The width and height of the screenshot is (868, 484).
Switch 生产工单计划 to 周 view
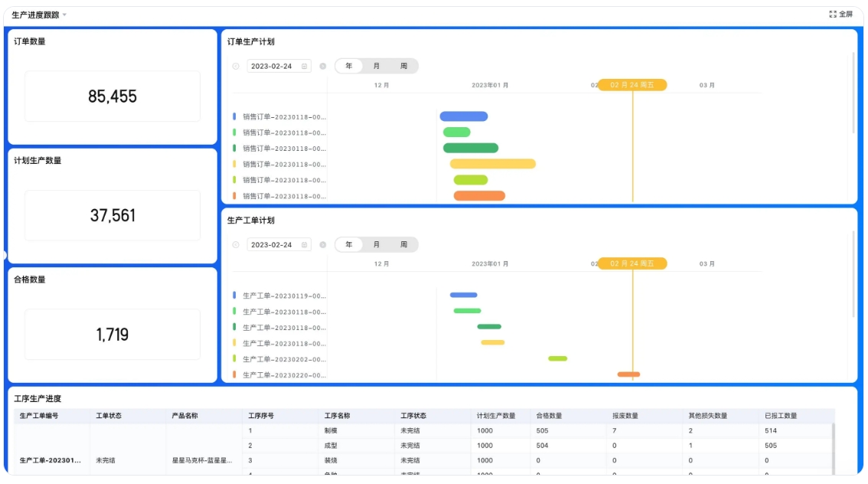(x=403, y=245)
